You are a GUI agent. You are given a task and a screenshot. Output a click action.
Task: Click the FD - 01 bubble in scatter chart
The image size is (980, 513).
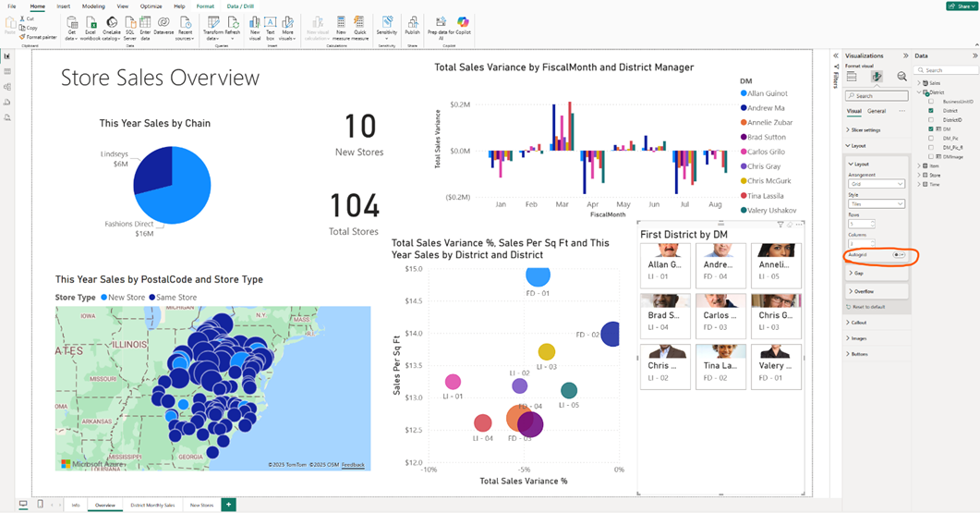pos(538,275)
